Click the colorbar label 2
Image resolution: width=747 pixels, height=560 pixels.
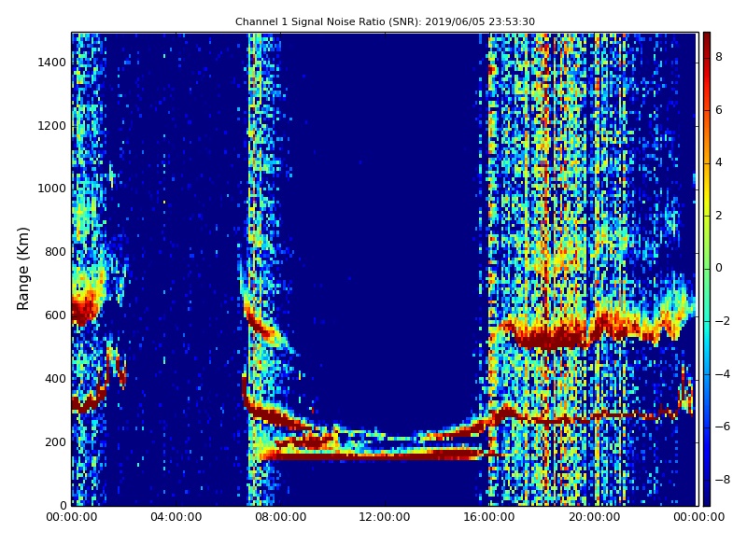click(719, 216)
